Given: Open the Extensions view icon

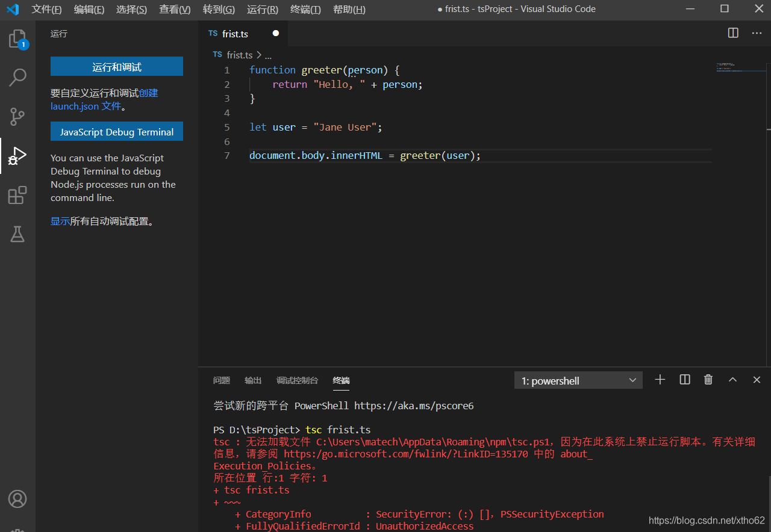Looking at the screenshot, I should [x=17, y=195].
